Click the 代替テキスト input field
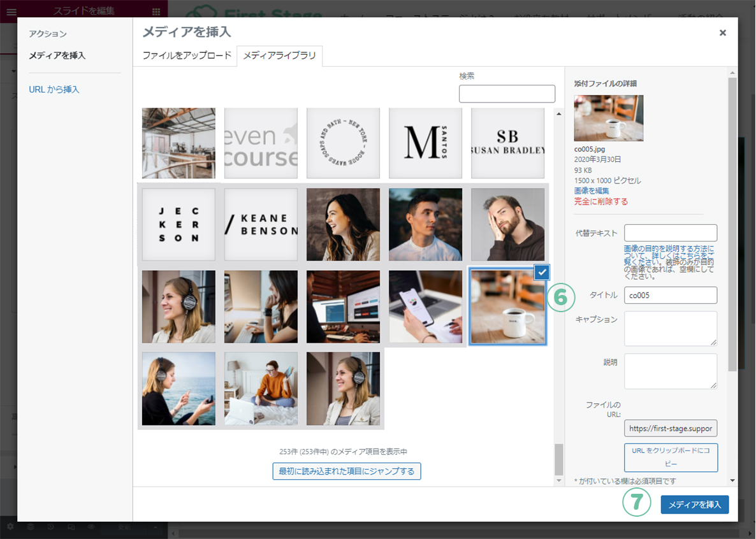The width and height of the screenshot is (756, 539). [671, 233]
